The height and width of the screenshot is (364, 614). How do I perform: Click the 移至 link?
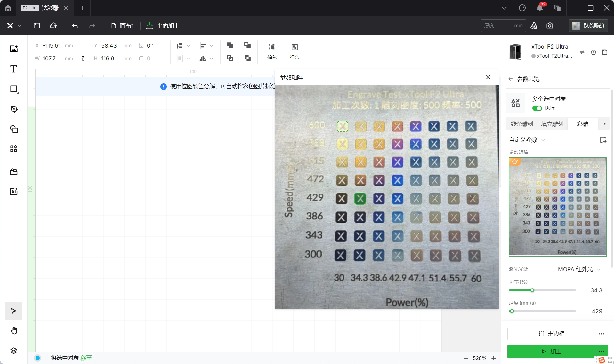(x=86, y=358)
